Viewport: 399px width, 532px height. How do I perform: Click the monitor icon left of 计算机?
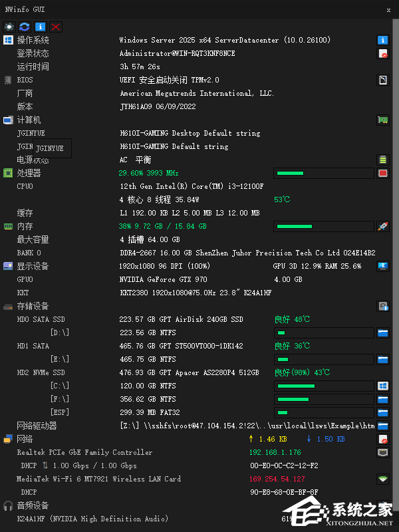8,120
